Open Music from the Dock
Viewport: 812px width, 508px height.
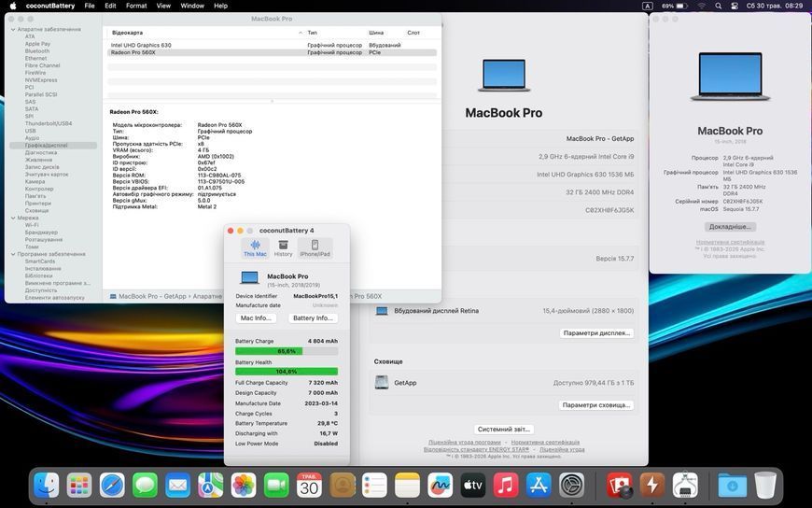506,486
